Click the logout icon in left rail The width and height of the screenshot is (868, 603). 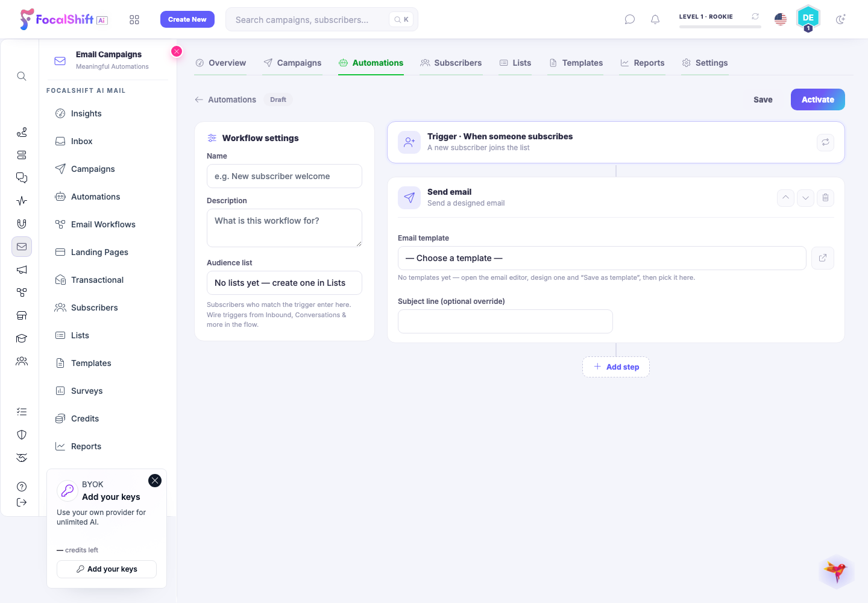coord(22,502)
